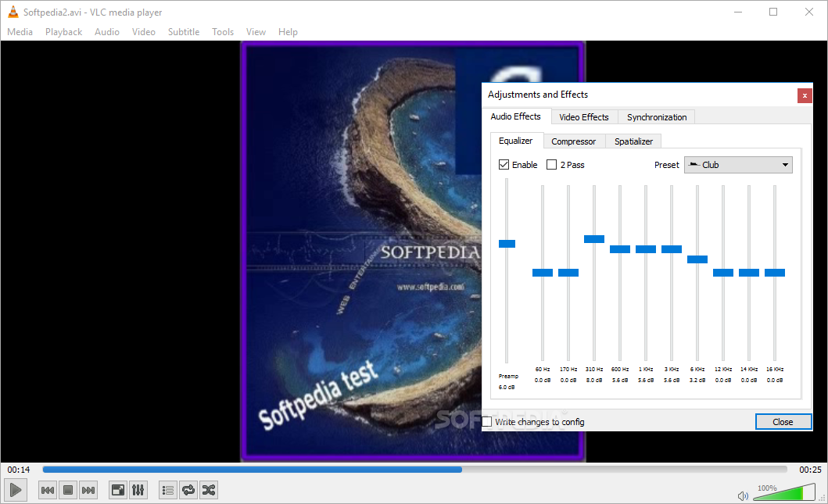Click the Play button
Image resolution: width=828 pixels, height=504 pixels.
tap(16, 490)
